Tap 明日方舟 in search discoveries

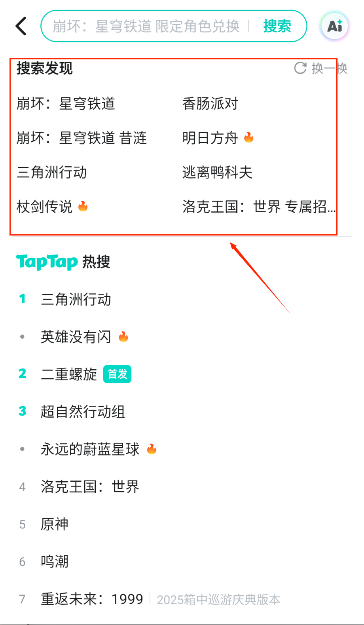(210, 138)
